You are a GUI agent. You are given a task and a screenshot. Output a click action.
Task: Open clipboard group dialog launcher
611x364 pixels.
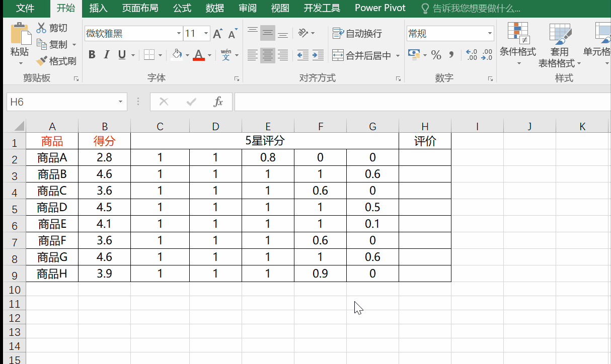tap(76, 79)
